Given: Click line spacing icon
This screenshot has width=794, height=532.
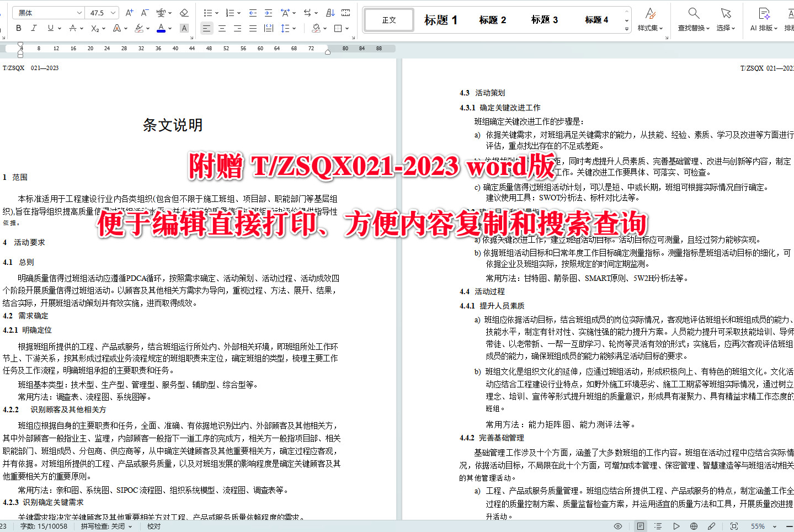Looking at the screenshot, I should click(x=285, y=28).
